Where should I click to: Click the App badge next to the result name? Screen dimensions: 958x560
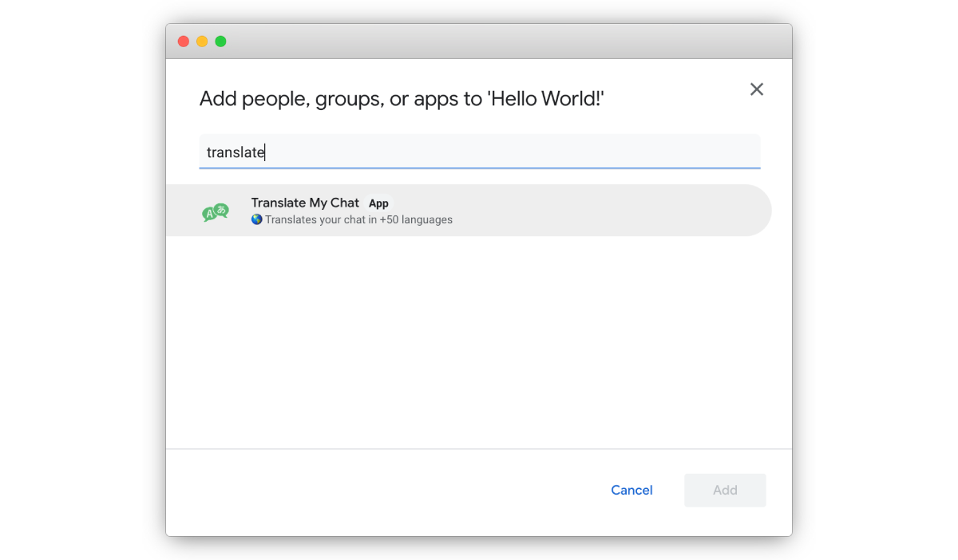click(378, 203)
